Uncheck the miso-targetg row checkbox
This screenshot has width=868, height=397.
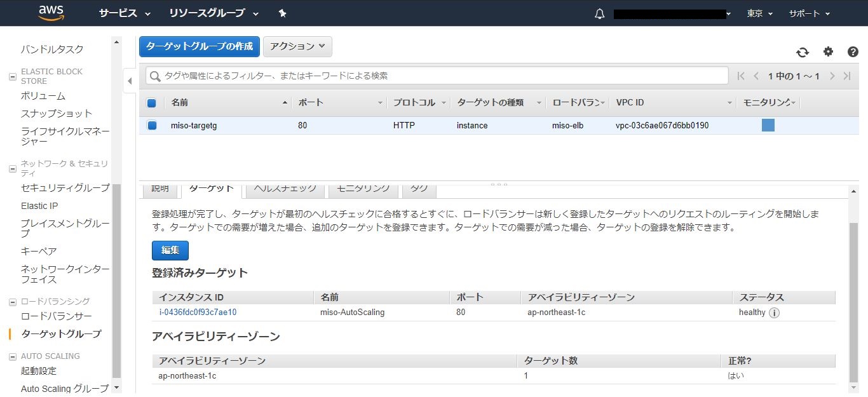point(152,126)
